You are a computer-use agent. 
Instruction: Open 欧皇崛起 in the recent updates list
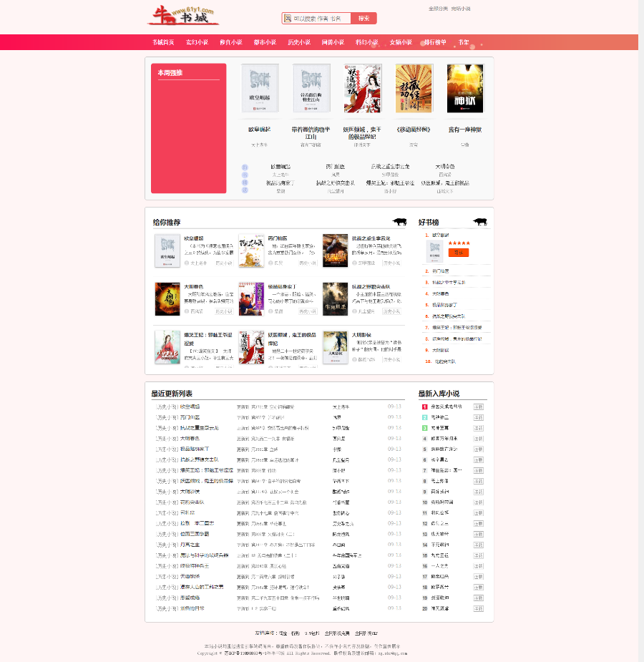190,407
